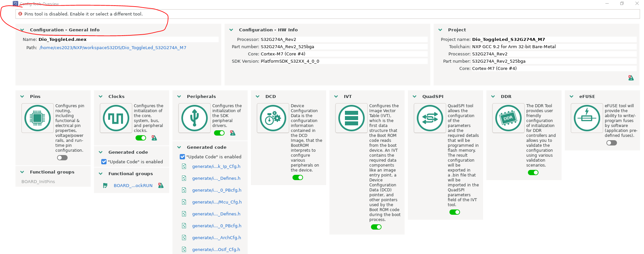Open generate/i...OsIf_Cfg.h file link

pos(216,249)
